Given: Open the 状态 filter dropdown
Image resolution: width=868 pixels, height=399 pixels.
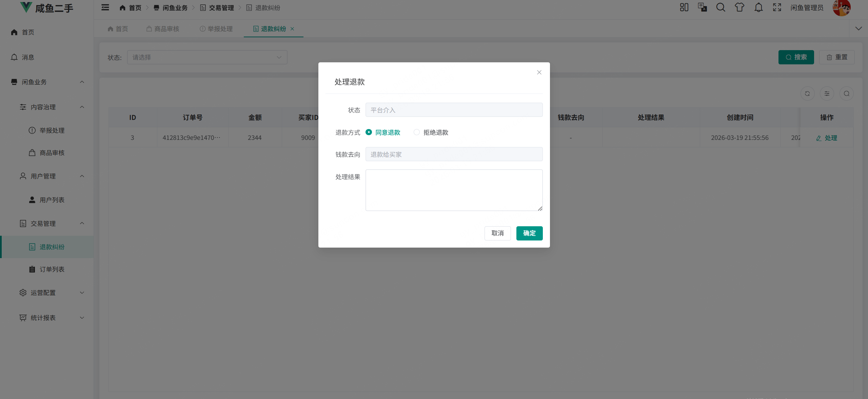Looking at the screenshot, I should [207, 57].
